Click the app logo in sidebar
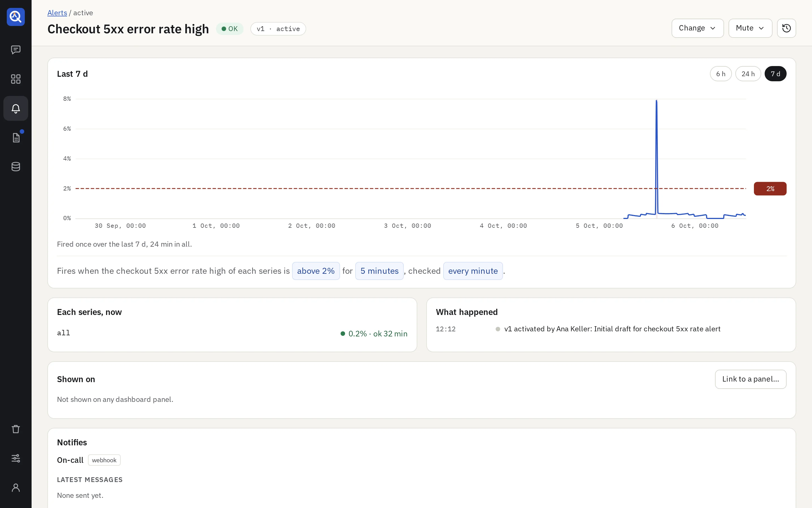This screenshot has height=508, width=812. click(x=16, y=17)
